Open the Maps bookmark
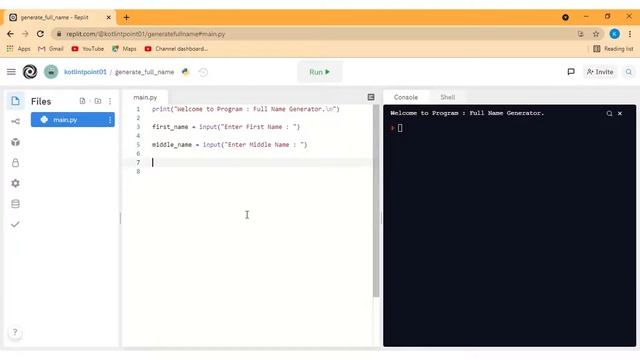Screen dimensions: 640x360 click(x=124, y=49)
